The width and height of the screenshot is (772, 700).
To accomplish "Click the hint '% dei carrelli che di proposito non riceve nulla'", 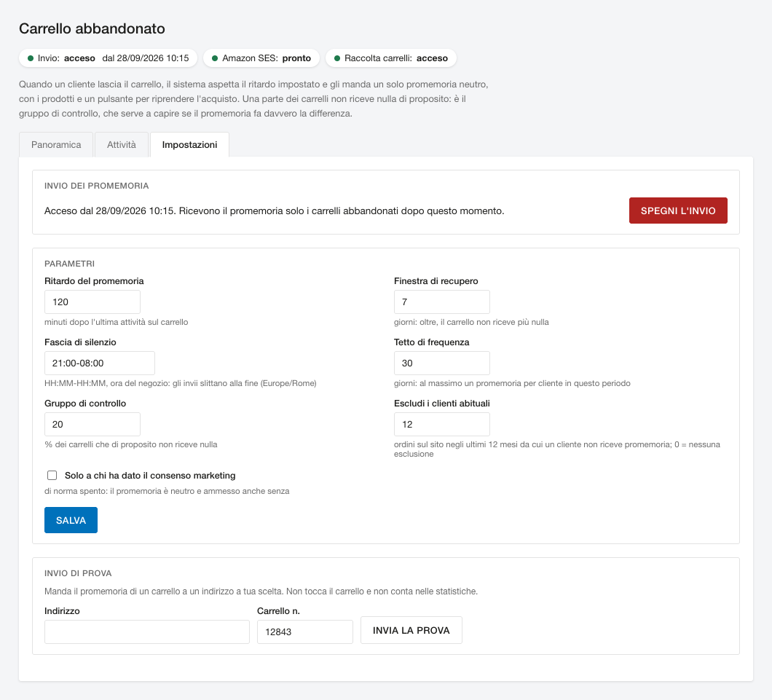I will (x=131, y=444).
